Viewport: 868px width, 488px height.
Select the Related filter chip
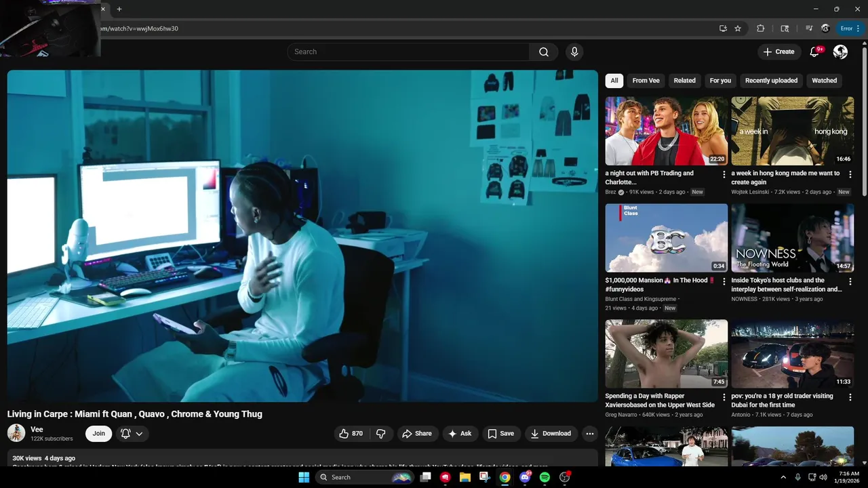click(x=684, y=81)
